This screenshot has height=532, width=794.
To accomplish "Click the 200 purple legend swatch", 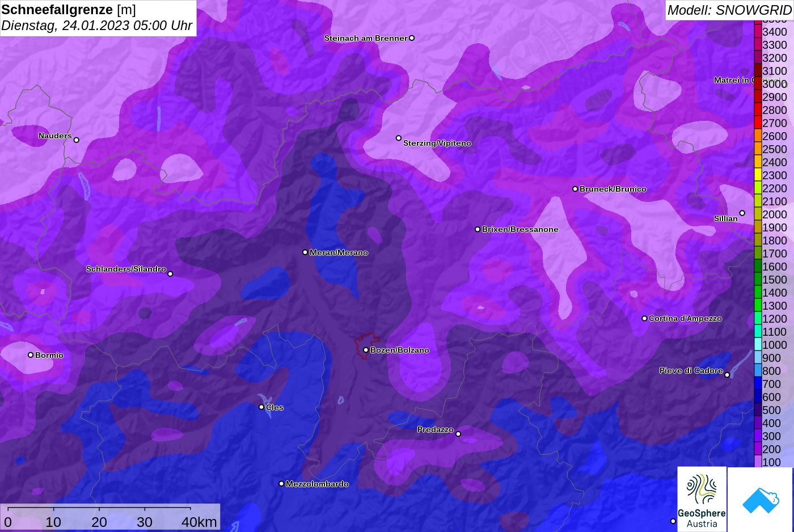I will click(x=758, y=449).
